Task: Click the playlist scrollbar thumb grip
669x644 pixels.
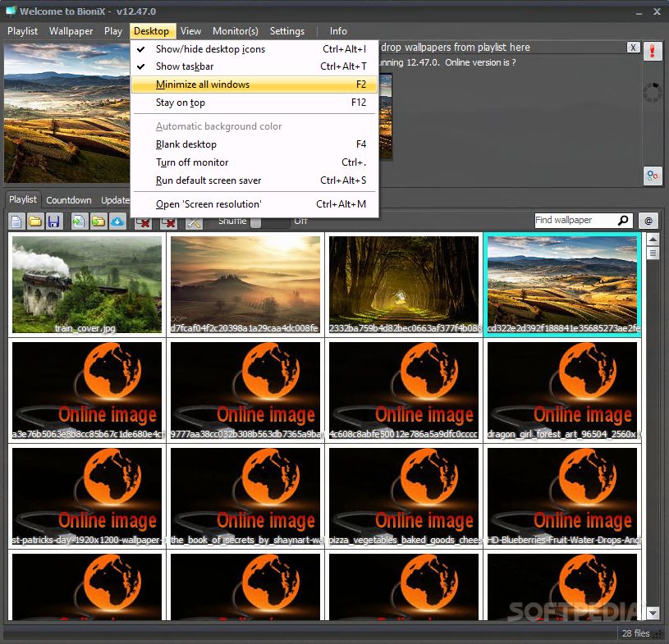Action: tap(653, 253)
